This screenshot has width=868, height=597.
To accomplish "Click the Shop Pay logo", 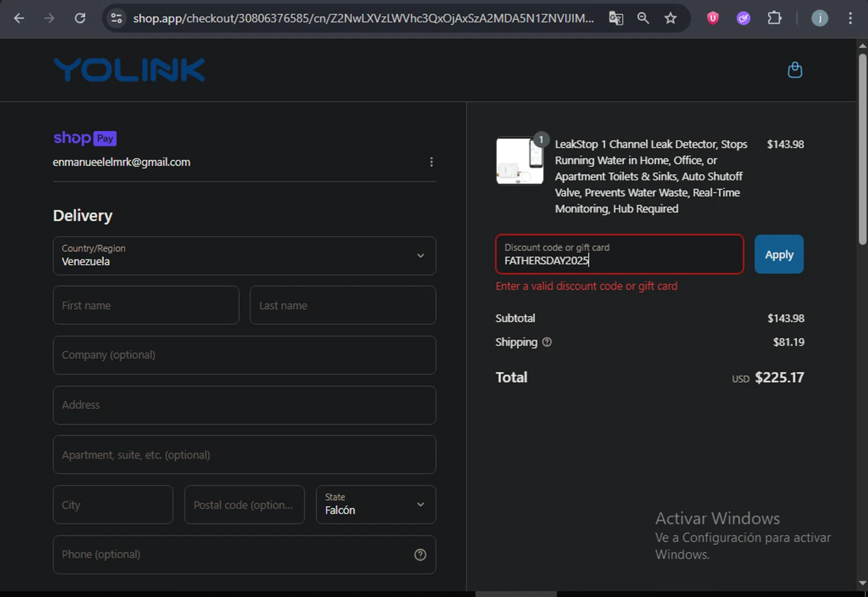I will (x=85, y=138).
